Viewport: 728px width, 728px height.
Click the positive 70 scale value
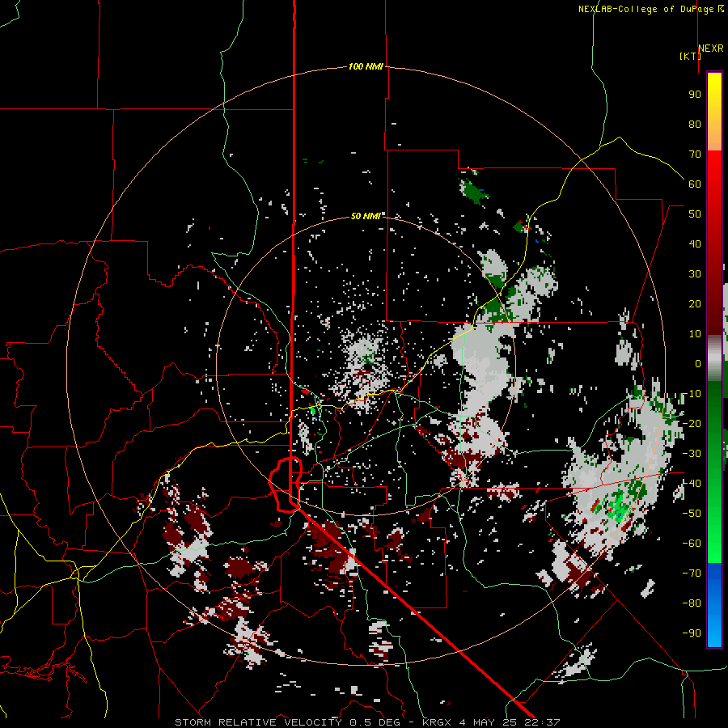[695, 154]
